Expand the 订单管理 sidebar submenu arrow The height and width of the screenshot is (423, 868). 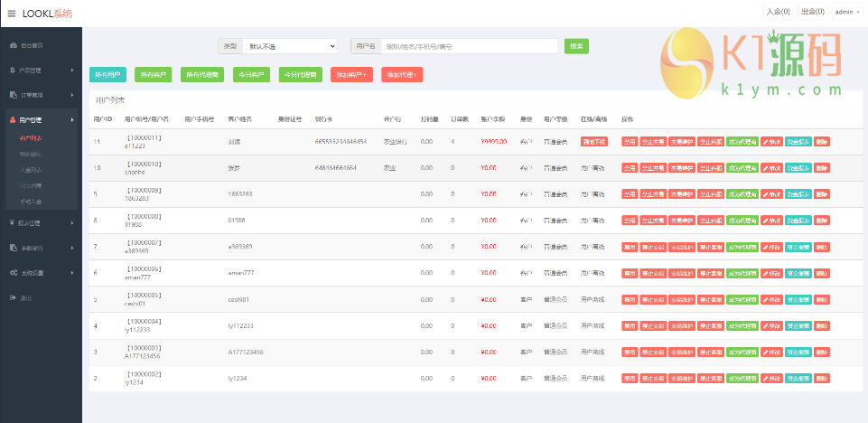(x=72, y=94)
